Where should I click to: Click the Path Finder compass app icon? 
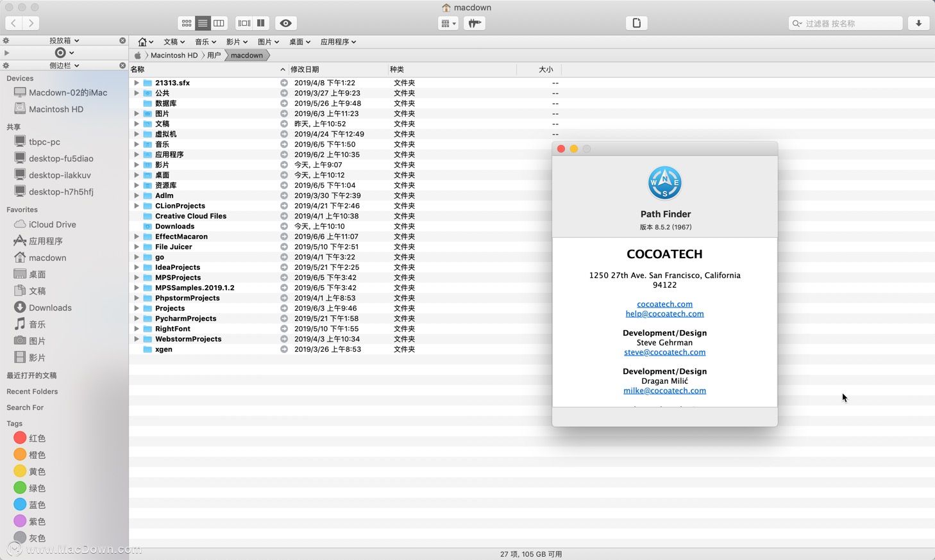click(x=665, y=183)
